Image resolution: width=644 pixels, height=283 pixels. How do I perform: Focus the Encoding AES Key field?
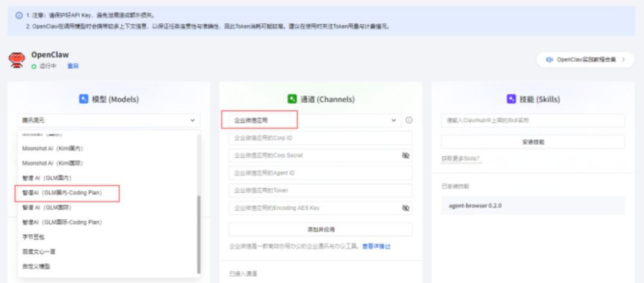(321, 208)
